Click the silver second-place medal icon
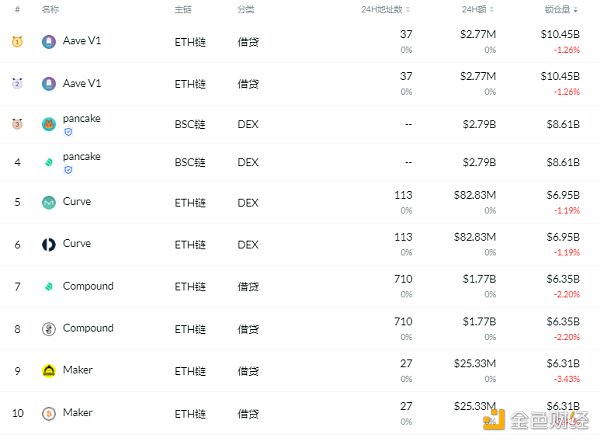The image size is (600, 441). click(x=17, y=83)
